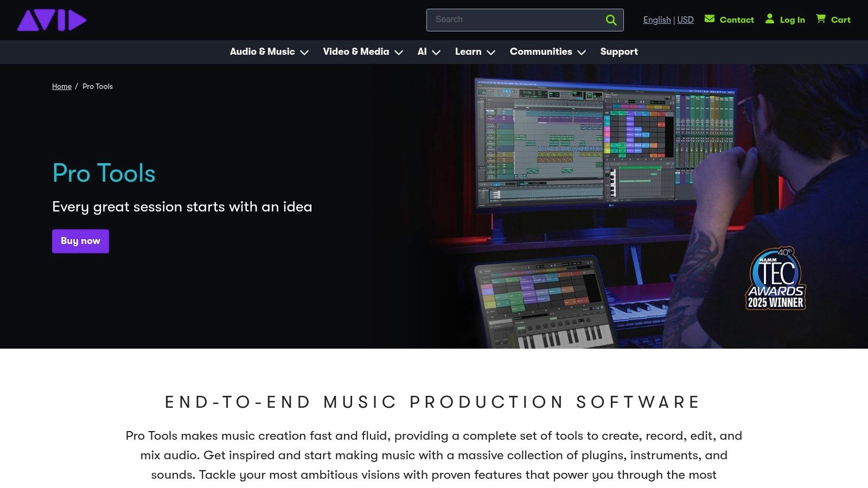The width and height of the screenshot is (868, 488).
Task: Expand the Audio & Music chevron
Action: (x=304, y=53)
